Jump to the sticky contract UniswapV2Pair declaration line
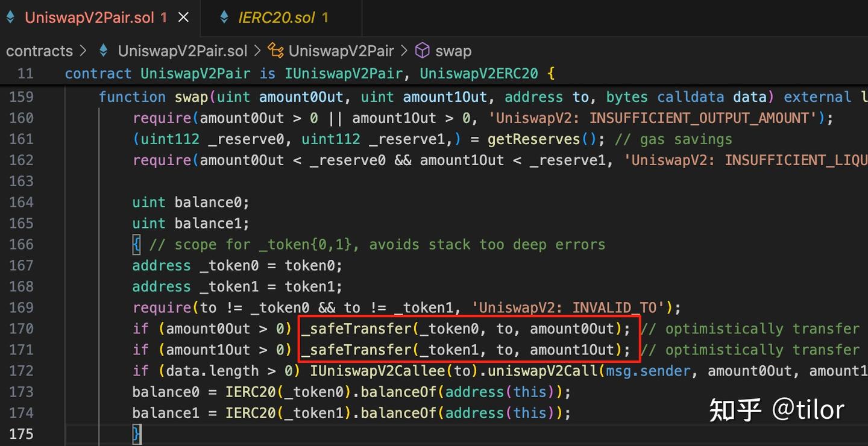 (310, 74)
